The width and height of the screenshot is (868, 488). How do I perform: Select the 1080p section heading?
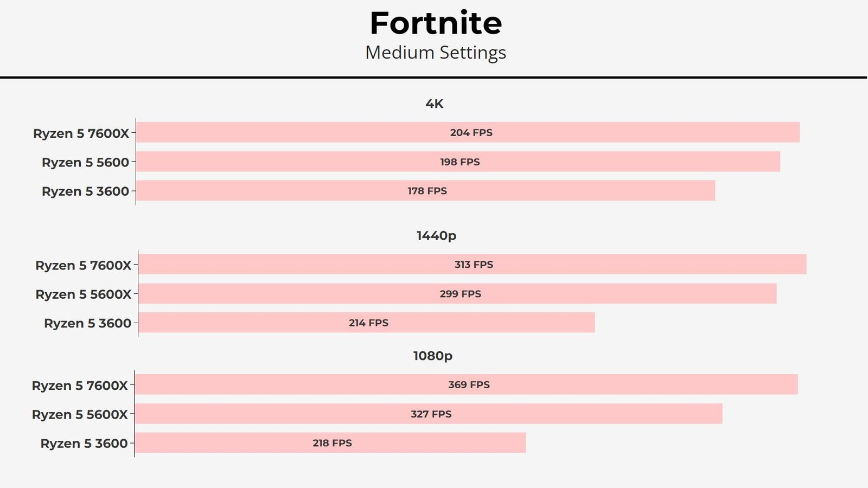(432, 356)
